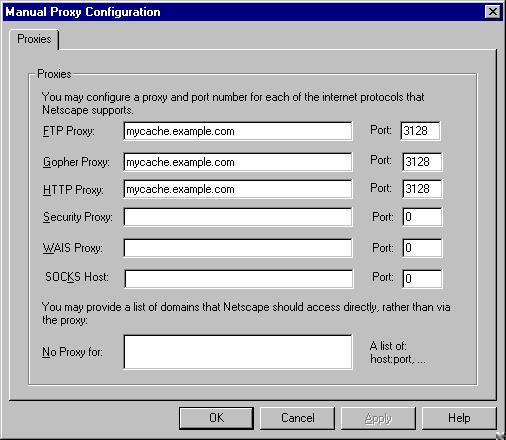Focus the HTTP Proxy host field

[x=238, y=189]
